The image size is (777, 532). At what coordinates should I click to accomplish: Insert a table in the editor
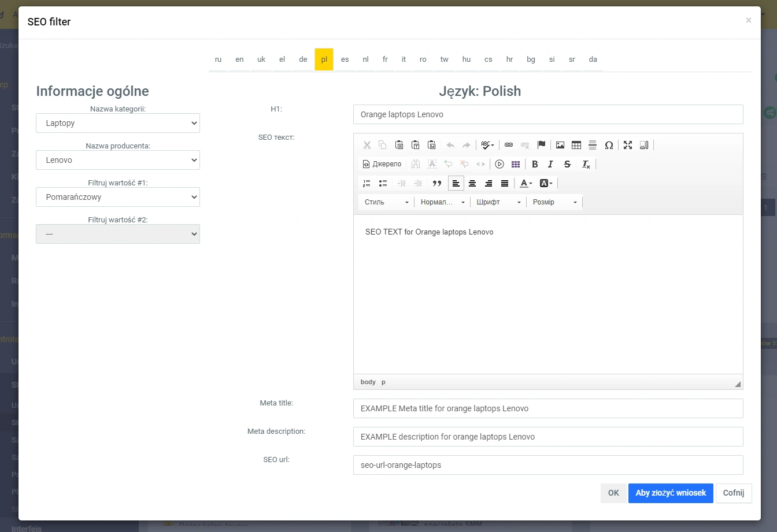click(x=576, y=145)
